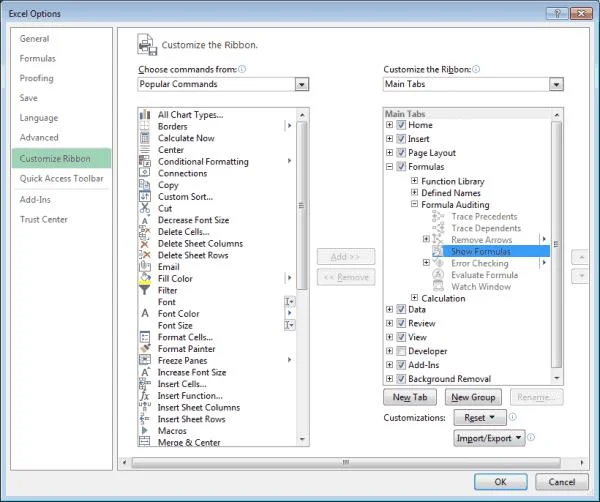Toggle the Review tab checkbox
600x502 pixels.
pyautogui.click(x=401, y=323)
